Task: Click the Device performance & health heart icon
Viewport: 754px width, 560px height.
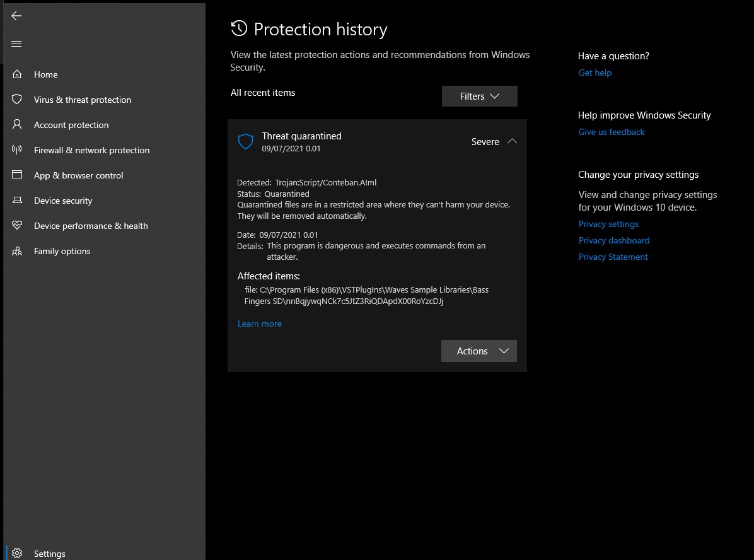Action: tap(17, 226)
